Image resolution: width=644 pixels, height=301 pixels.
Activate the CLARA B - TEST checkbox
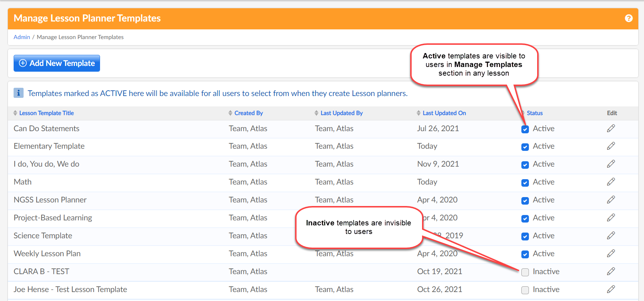tap(525, 272)
